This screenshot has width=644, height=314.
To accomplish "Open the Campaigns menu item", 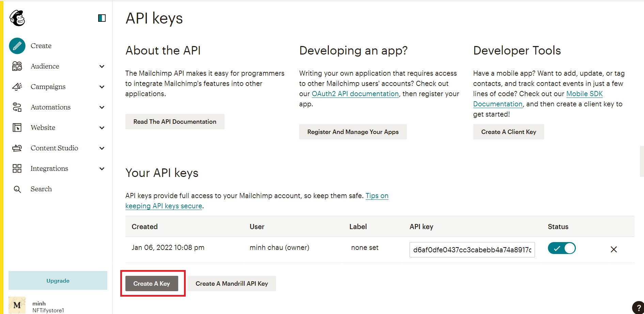I will click(x=48, y=87).
